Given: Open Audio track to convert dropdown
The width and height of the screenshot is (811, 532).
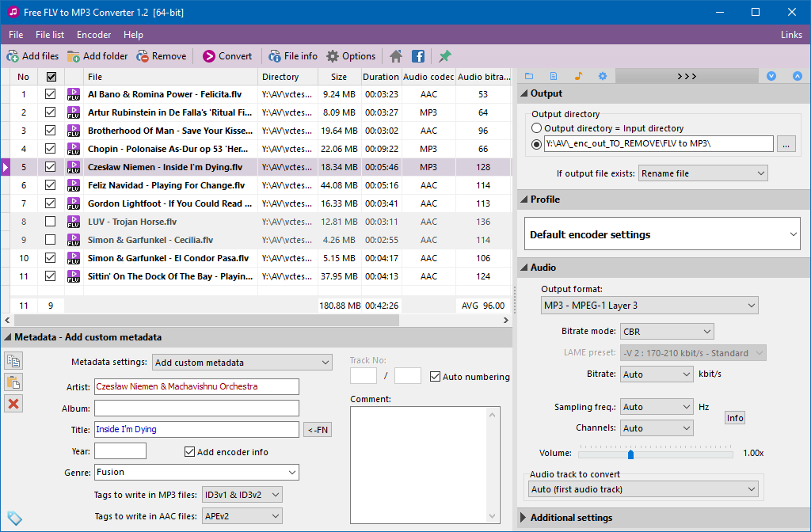Looking at the screenshot, I should pyautogui.click(x=643, y=489).
